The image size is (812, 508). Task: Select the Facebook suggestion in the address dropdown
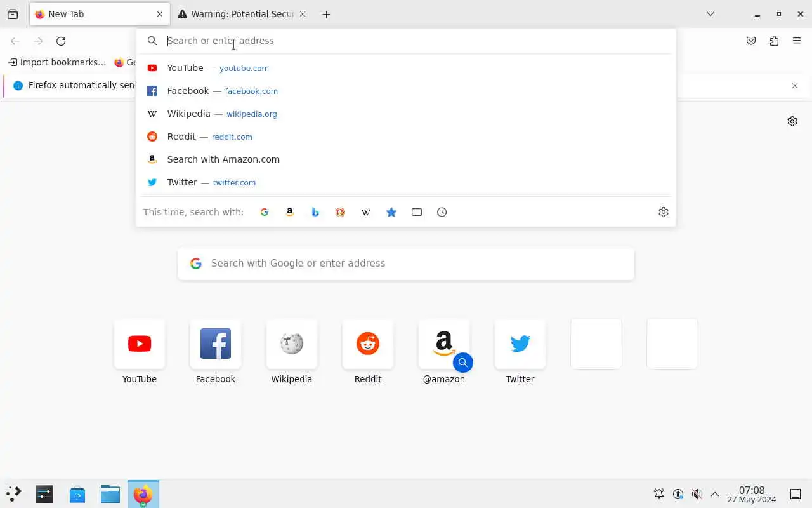tap(406, 91)
